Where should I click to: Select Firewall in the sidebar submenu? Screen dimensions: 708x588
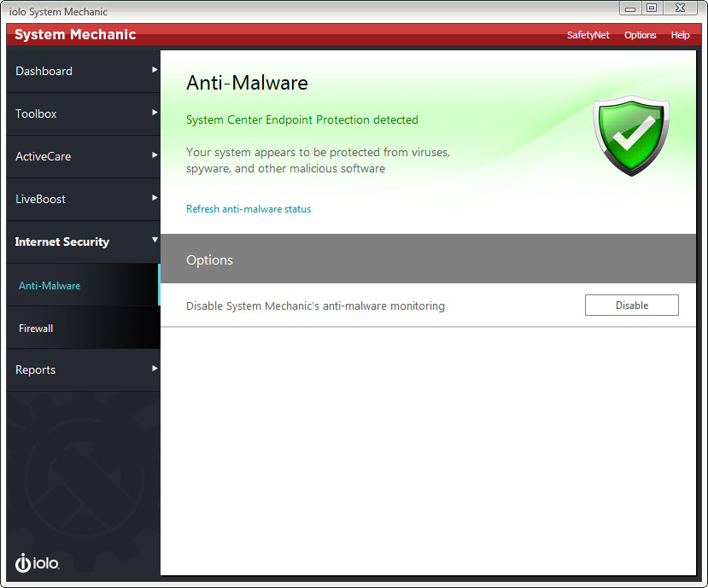tap(84, 328)
